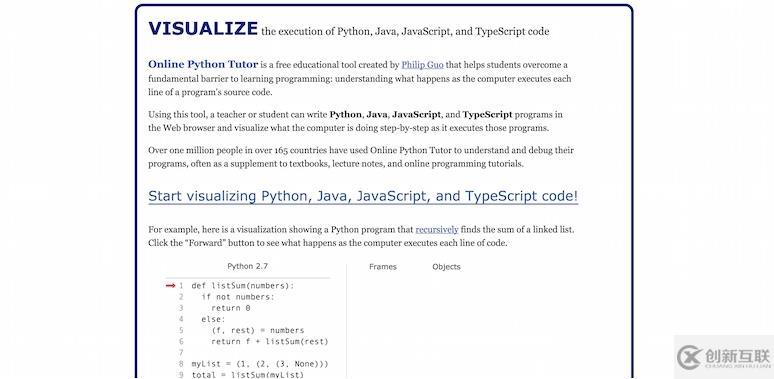Click the Online Python Tutor title text

coord(203,64)
